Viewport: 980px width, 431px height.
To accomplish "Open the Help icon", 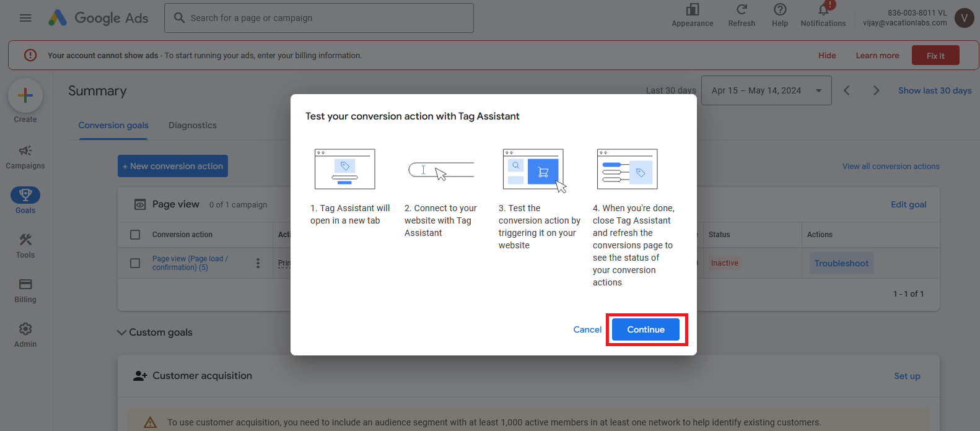I will (779, 10).
